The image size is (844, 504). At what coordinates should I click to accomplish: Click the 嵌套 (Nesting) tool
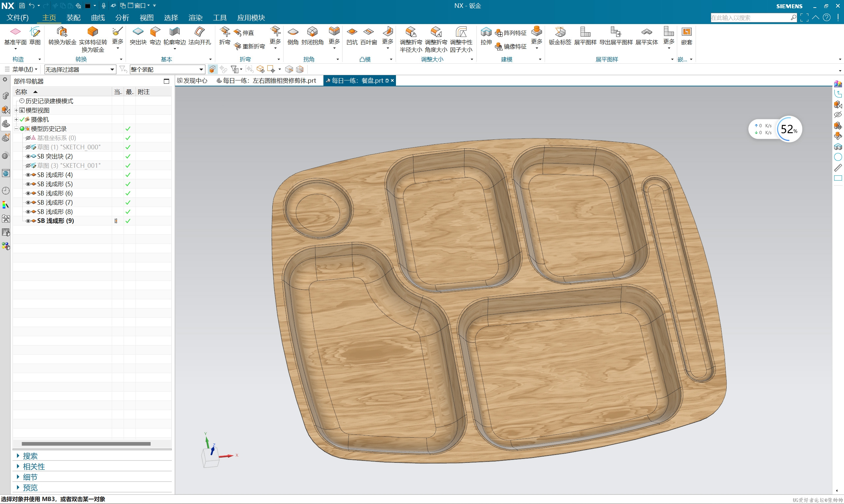pos(686,36)
